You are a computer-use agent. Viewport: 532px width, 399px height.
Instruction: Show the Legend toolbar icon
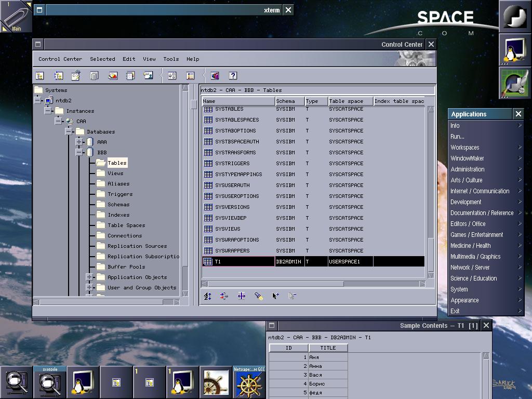190,76
